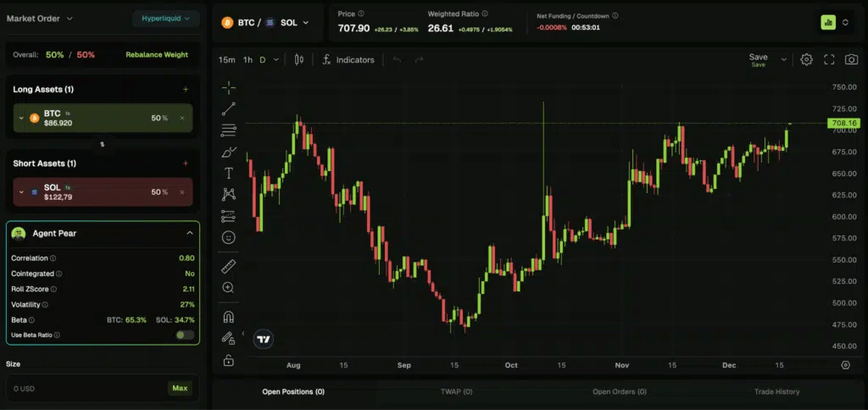Show Cointegrated info icon
This screenshot has width=868, height=410.
click(x=58, y=274)
